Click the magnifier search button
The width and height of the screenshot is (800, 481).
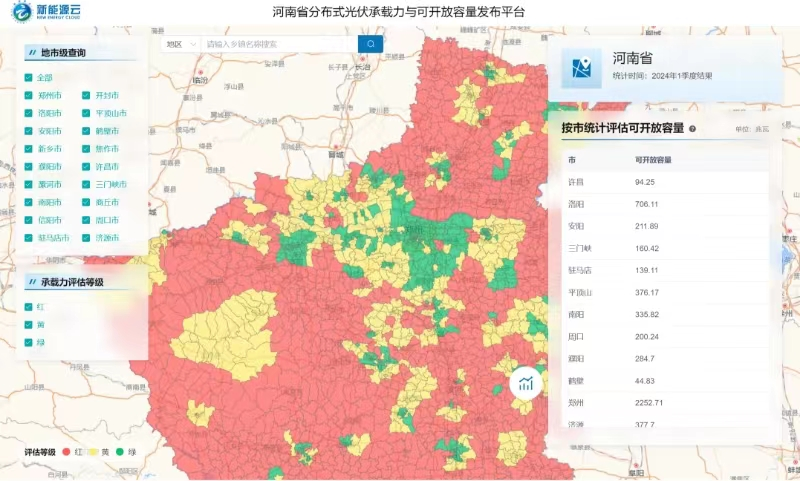370,44
